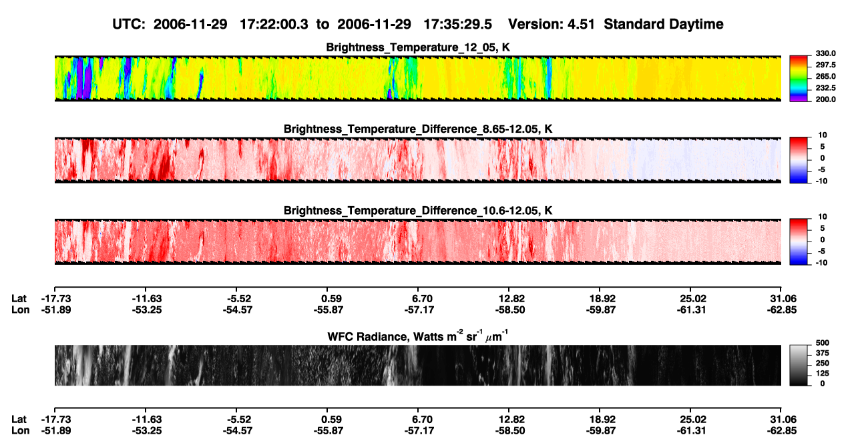Click the 250 label on the WFC color bar
This screenshot has height=445, width=868.
point(821,363)
